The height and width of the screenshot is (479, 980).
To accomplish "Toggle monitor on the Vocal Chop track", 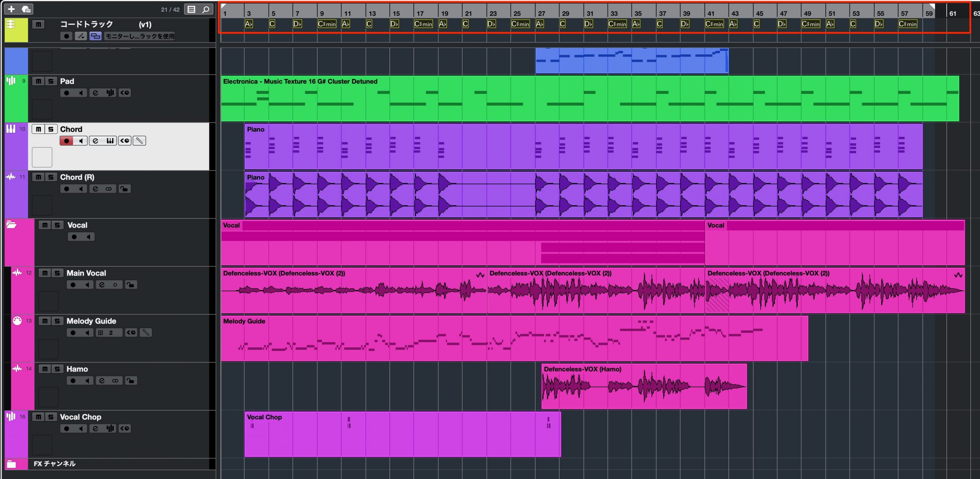I will click(x=81, y=428).
